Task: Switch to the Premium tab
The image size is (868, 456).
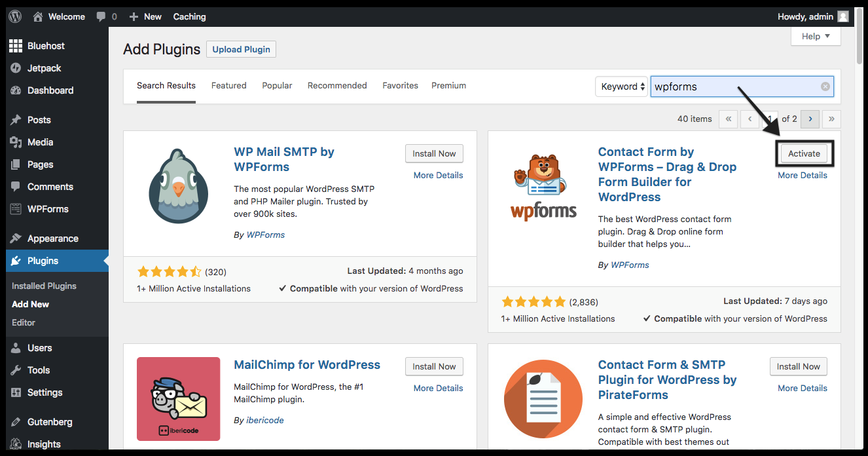Action: click(449, 86)
